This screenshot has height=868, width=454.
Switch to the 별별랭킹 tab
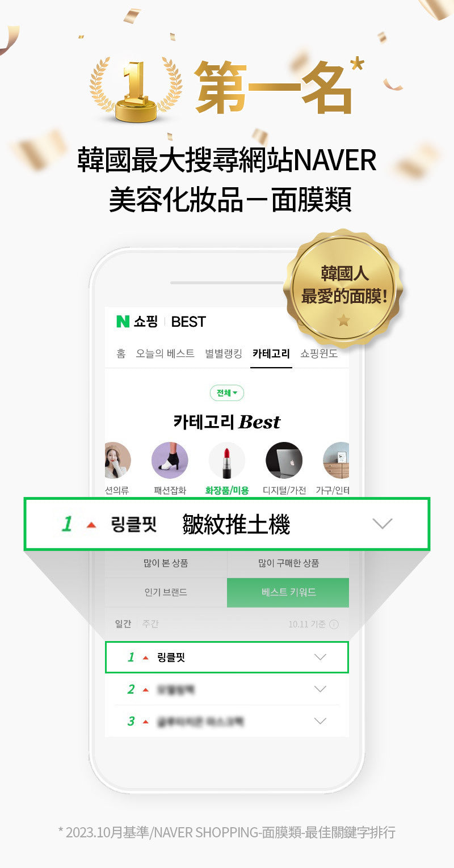pyautogui.click(x=224, y=353)
